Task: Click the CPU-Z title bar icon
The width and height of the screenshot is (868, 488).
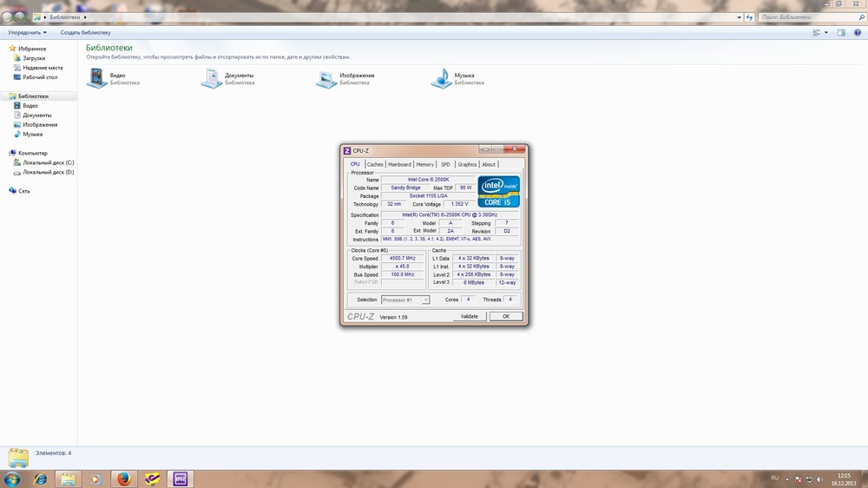Action: pyautogui.click(x=347, y=151)
